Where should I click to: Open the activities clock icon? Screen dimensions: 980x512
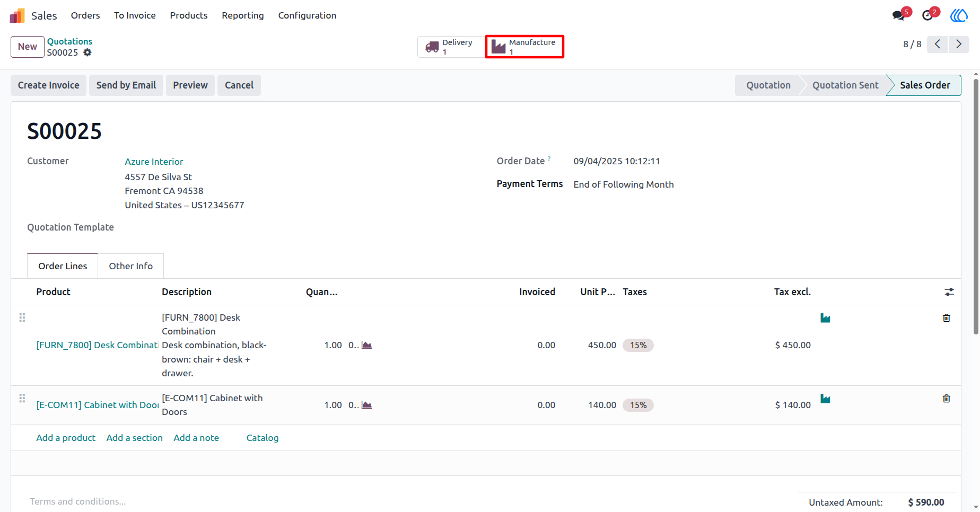(927, 15)
